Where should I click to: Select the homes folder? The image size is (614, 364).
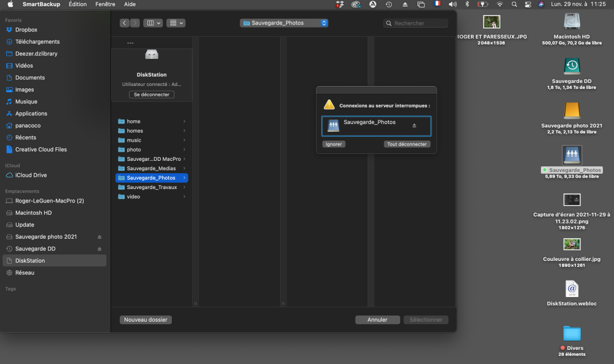coord(152,131)
